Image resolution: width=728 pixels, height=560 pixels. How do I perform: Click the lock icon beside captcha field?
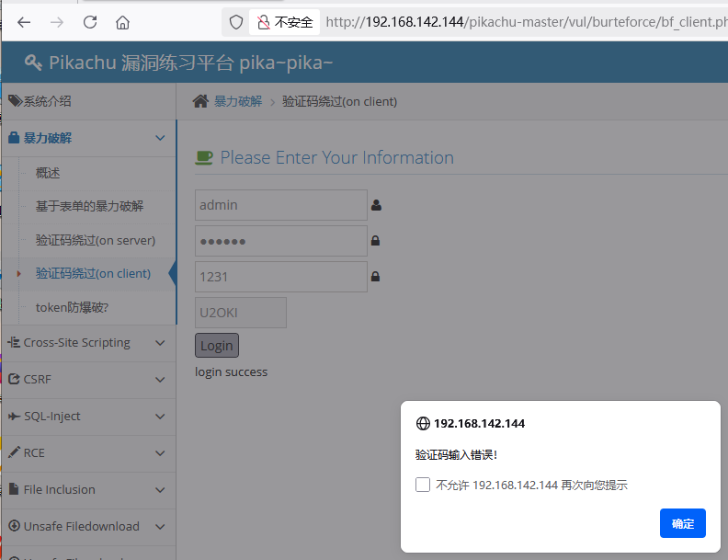[376, 276]
